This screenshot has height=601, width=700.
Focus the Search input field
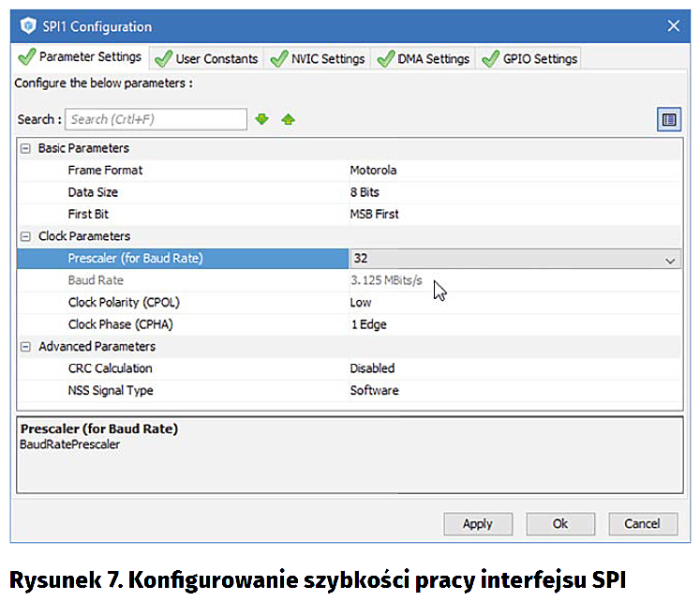point(156,119)
